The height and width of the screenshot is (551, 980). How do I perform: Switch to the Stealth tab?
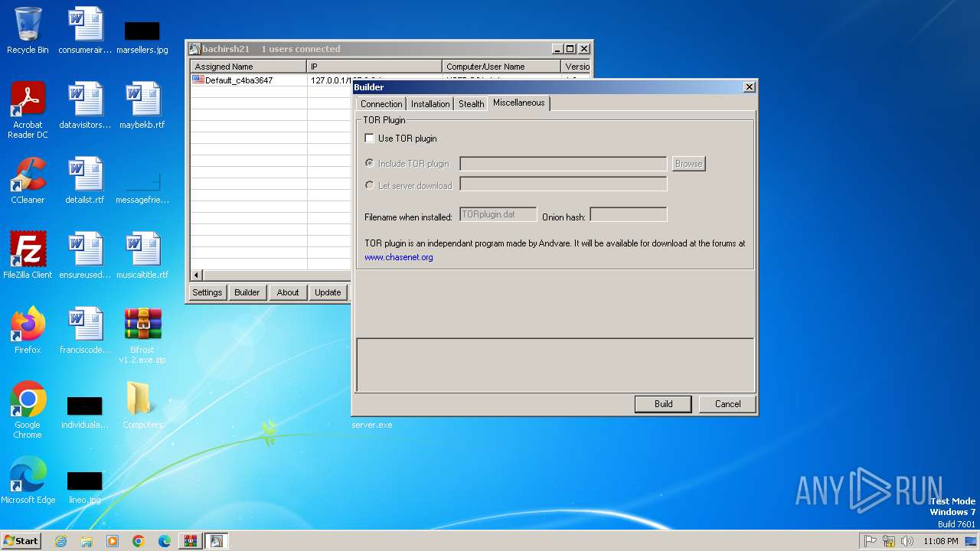tap(472, 104)
